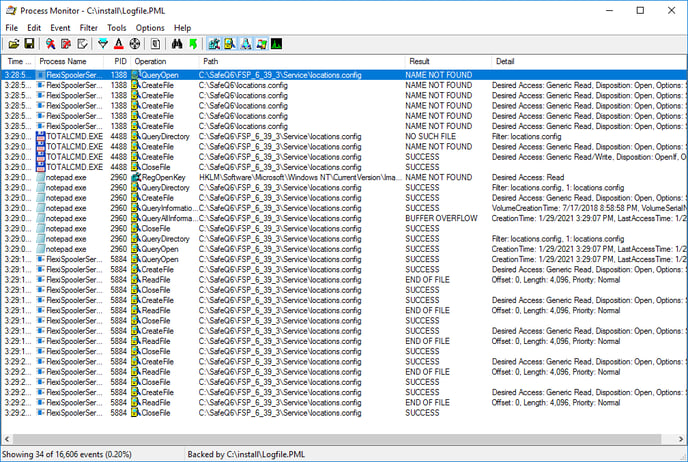This screenshot has width=688, height=462.
Task: Click the registry icon beside RegOpenKey
Action: (x=136, y=177)
